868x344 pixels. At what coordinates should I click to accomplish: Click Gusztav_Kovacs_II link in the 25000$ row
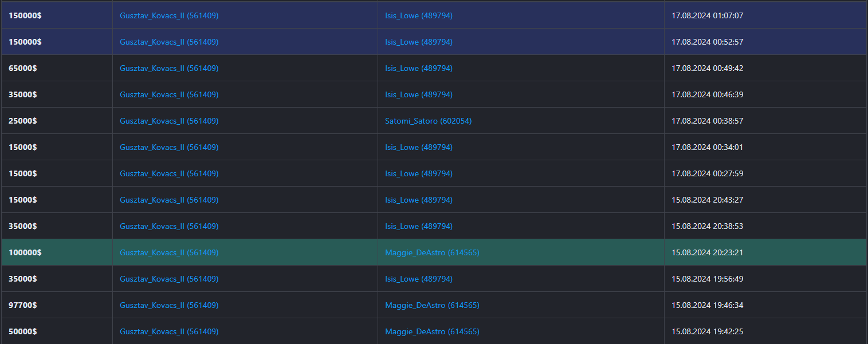click(x=168, y=121)
